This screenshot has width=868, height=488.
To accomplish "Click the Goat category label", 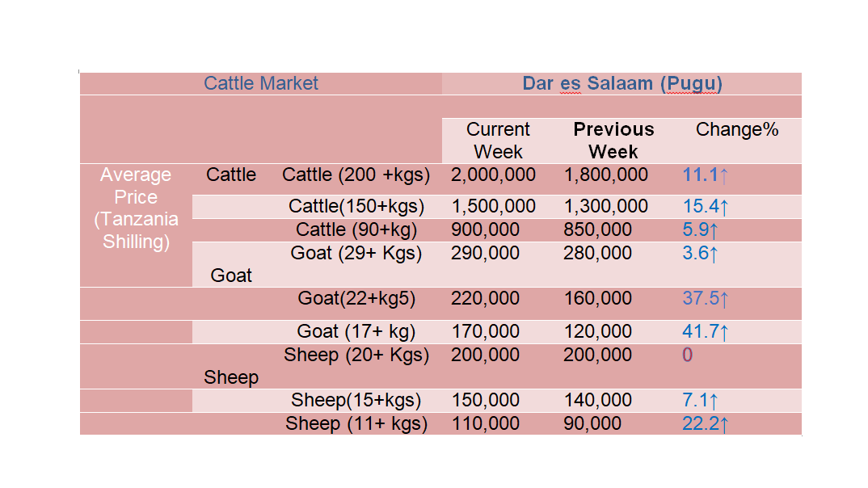I will 231,276.
